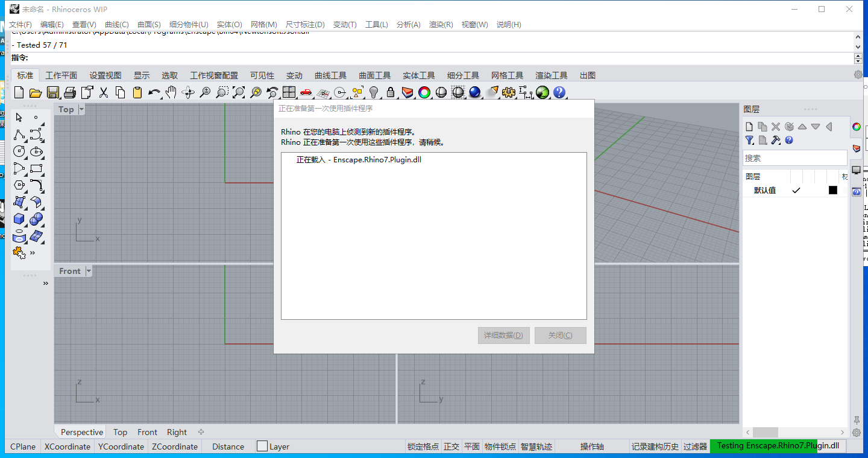Toggle 操作轴 gumball in status bar
868x458 pixels.
[x=592, y=447]
